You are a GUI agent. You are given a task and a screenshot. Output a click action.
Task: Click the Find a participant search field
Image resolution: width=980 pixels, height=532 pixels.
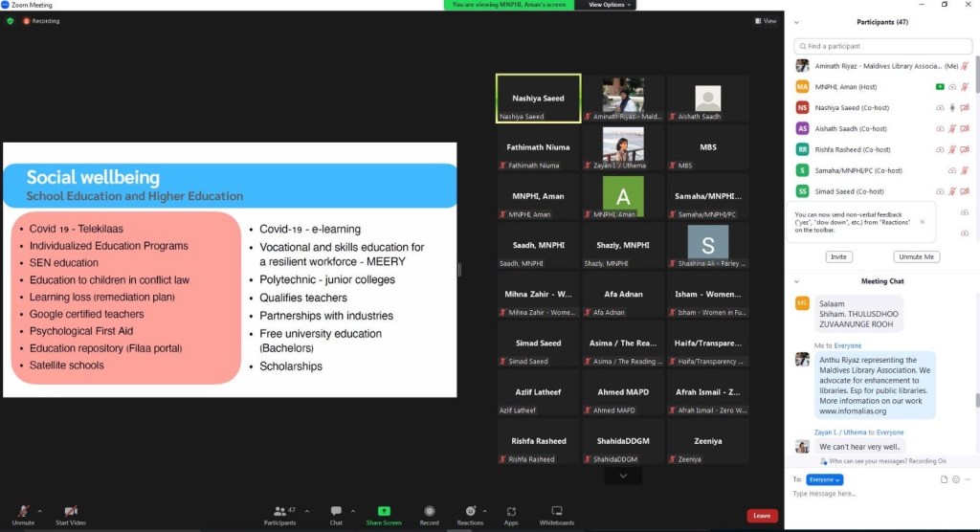coord(880,46)
